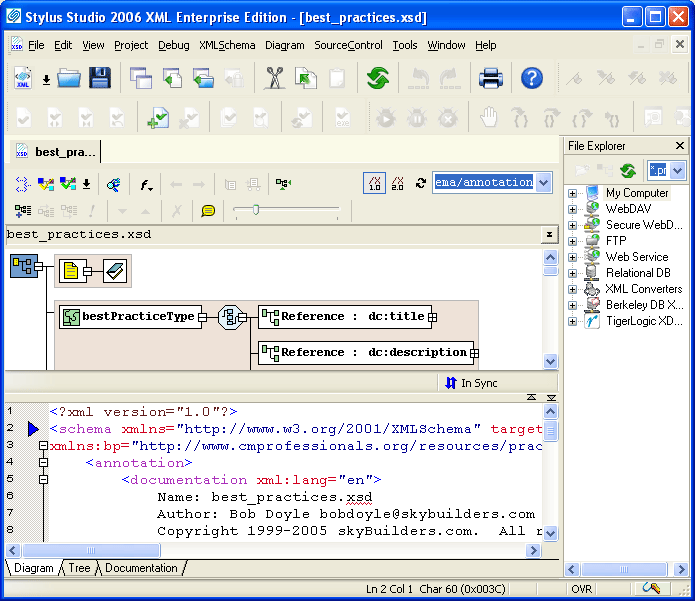This screenshot has width=695, height=601.
Task: Open the Diagram menu
Action: (x=285, y=45)
